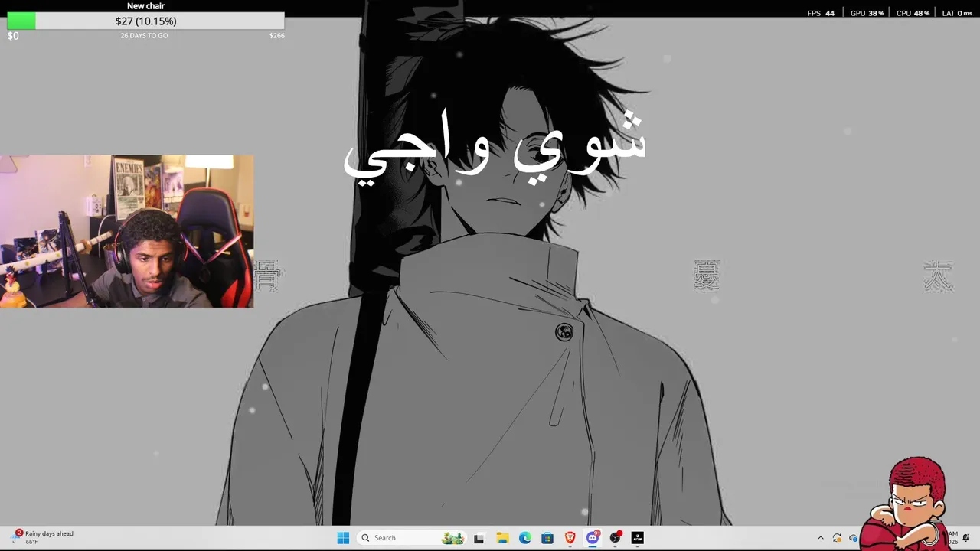The height and width of the screenshot is (551, 980).
Task: Click the taskbar Search box
Action: click(x=413, y=538)
